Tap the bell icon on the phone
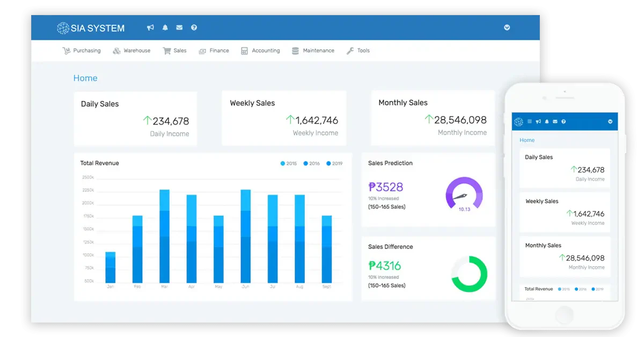 547,122
